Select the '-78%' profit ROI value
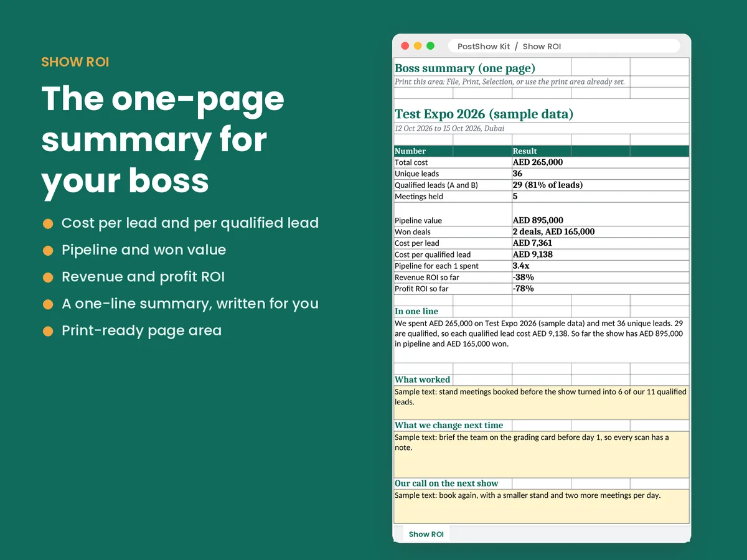747x560 pixels. [600, 288]
